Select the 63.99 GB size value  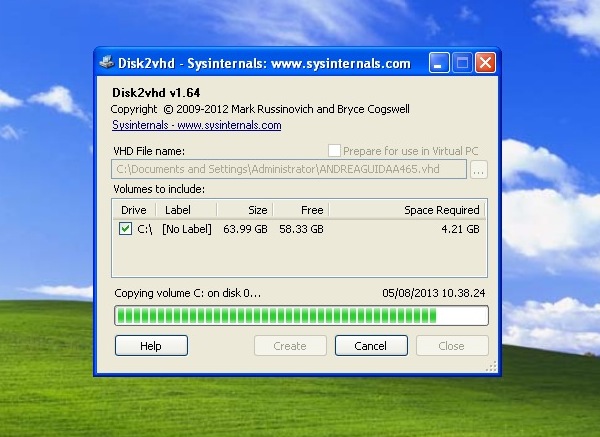(x=245, y=229)
